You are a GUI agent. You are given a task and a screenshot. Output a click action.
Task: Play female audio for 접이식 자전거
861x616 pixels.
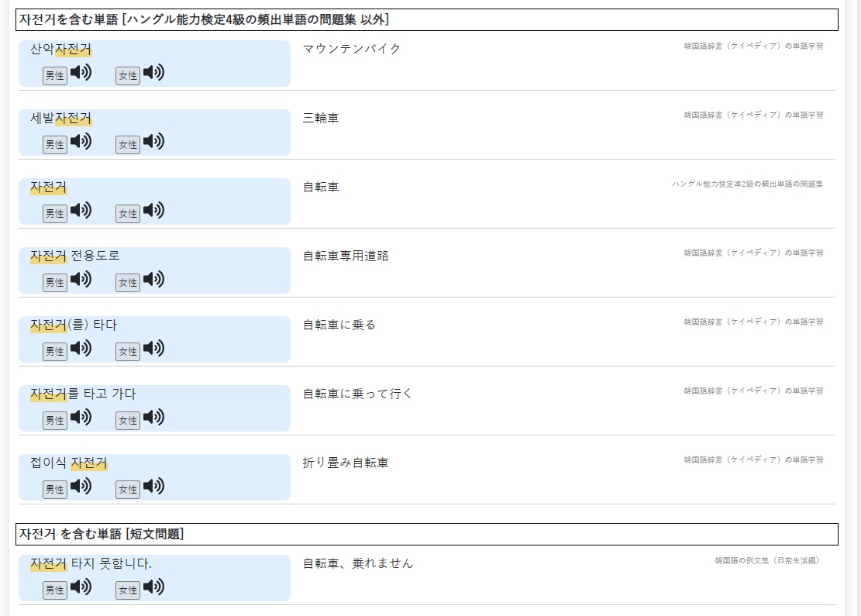click(153, 486)
